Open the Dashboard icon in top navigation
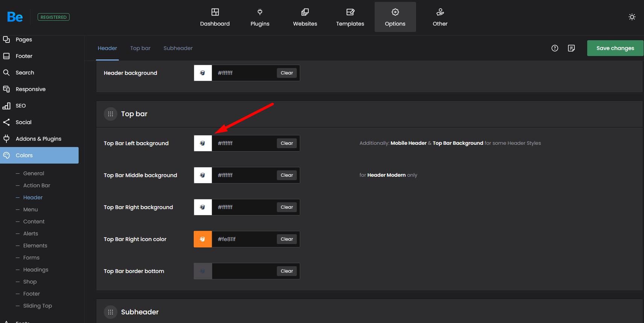This screenshot has height=323, width=644. tap(215, 12)
